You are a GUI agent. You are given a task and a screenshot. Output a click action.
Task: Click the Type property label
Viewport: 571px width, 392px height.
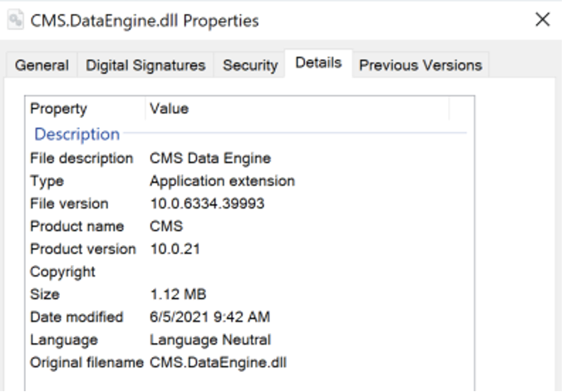pyautogui.click(x=47, y=181)
